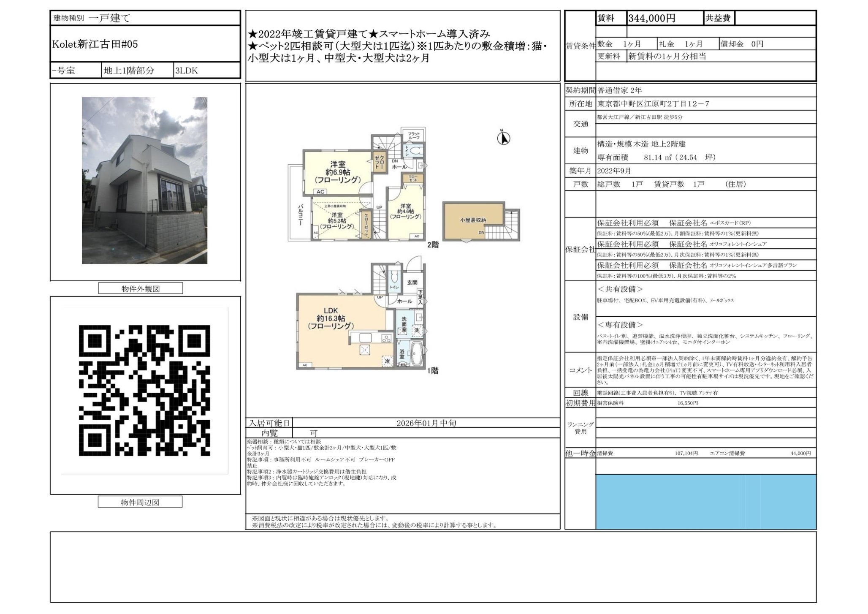Click the washing machine spot marked 洗

[417, 330]
